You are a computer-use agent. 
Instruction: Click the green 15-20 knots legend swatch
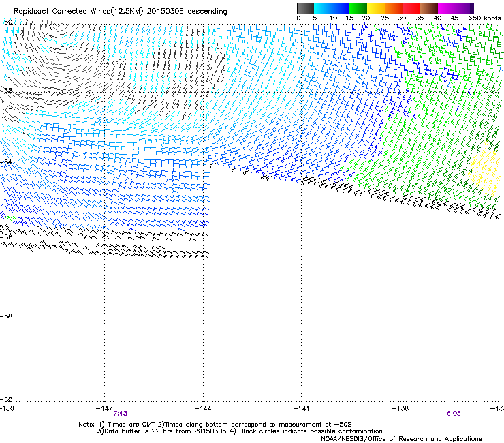[x=358, y=8]
